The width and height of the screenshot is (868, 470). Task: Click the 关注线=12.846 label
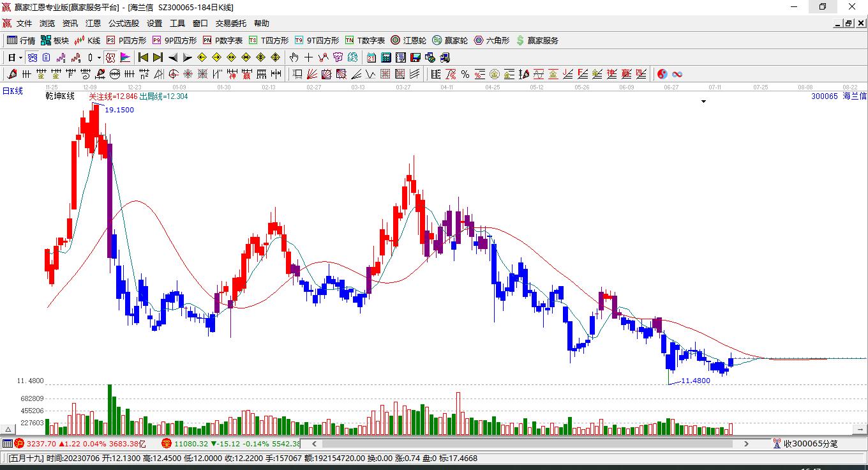pyautogui.click(x=113, y=96)
